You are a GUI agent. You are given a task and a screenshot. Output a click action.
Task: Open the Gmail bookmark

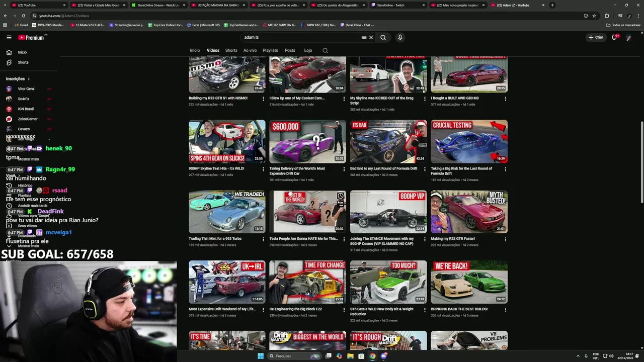pyautogui.click(x=21, y=25)
